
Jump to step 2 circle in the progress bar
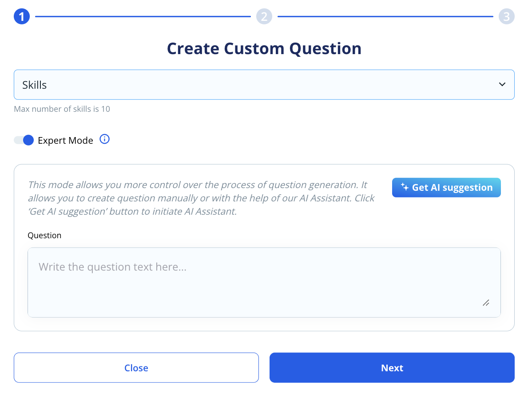[264, 16]
